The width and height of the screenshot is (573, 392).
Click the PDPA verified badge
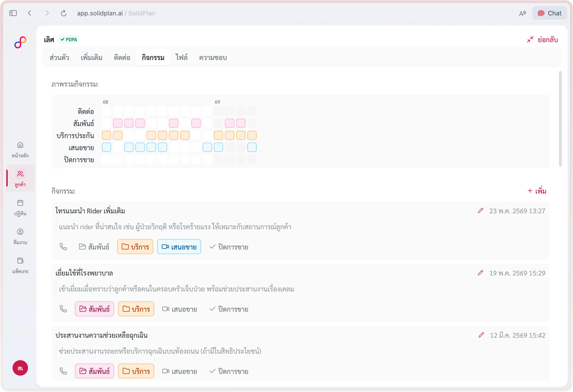click(x=69, y=39)
